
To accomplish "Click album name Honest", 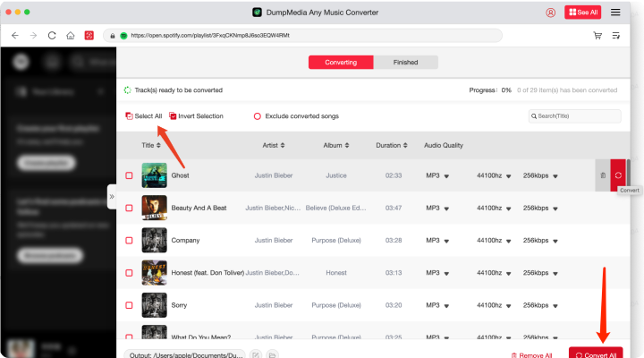I will (x=336, y=272).
